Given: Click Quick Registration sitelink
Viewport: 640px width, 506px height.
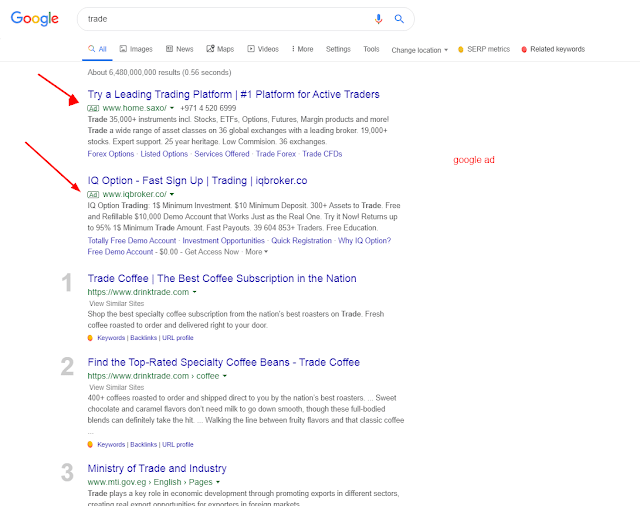Looking at the screenshot, I should pos(301,241).
